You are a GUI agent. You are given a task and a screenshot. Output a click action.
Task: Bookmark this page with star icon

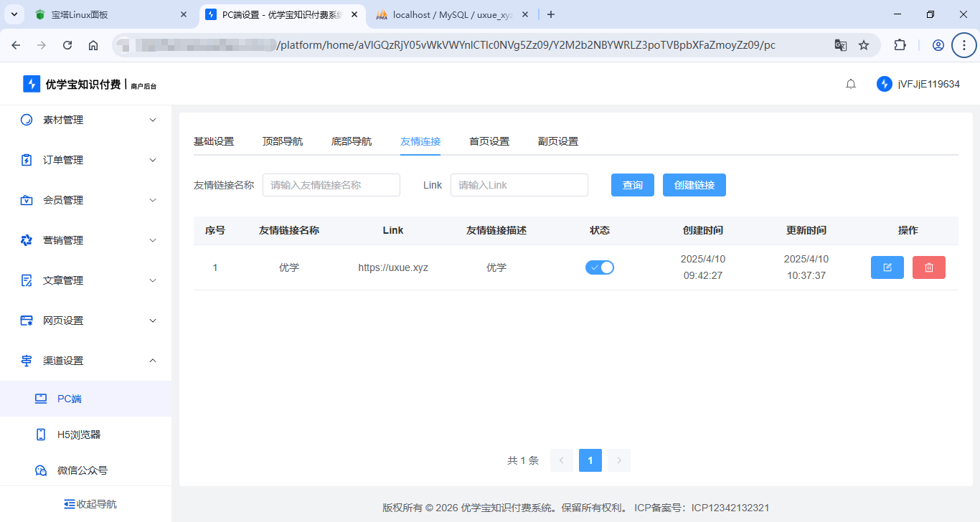[864, 45]
